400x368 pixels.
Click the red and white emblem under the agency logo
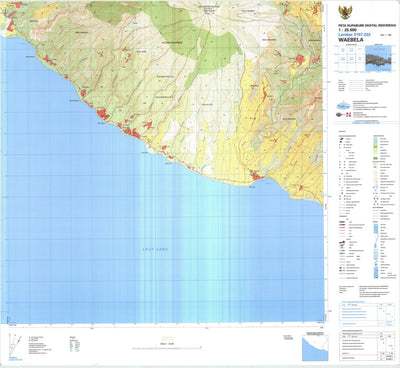349,115
